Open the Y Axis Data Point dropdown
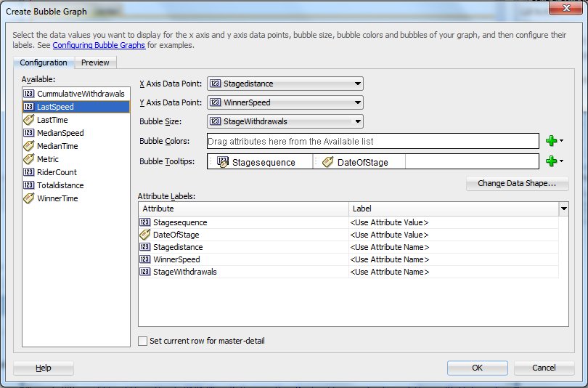This screenshot has width=588, height=388. click(x=357, y=102)
